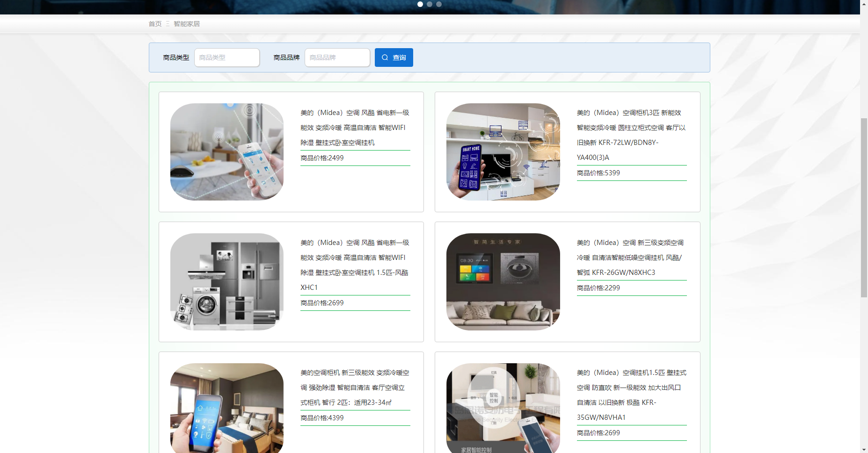The image size is (868, 453).
Task: Click the price 商品价格:5399
Action: click(598, 173)
